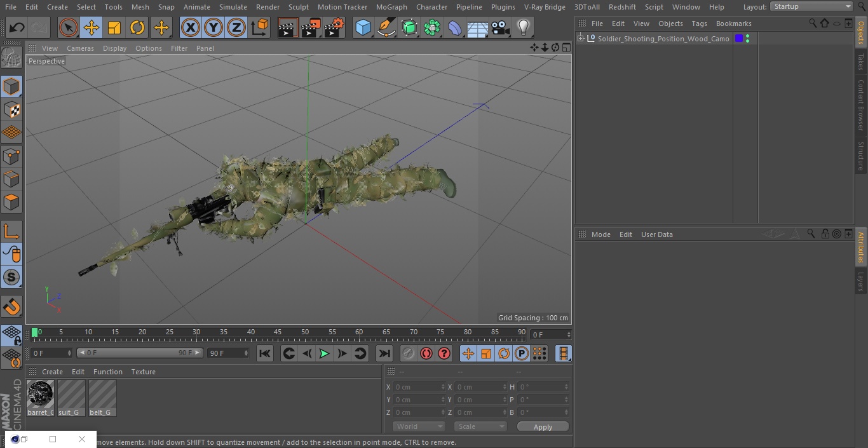Add a Light object
The width and height of the screenshot is (868, 448).
[523, 27]
